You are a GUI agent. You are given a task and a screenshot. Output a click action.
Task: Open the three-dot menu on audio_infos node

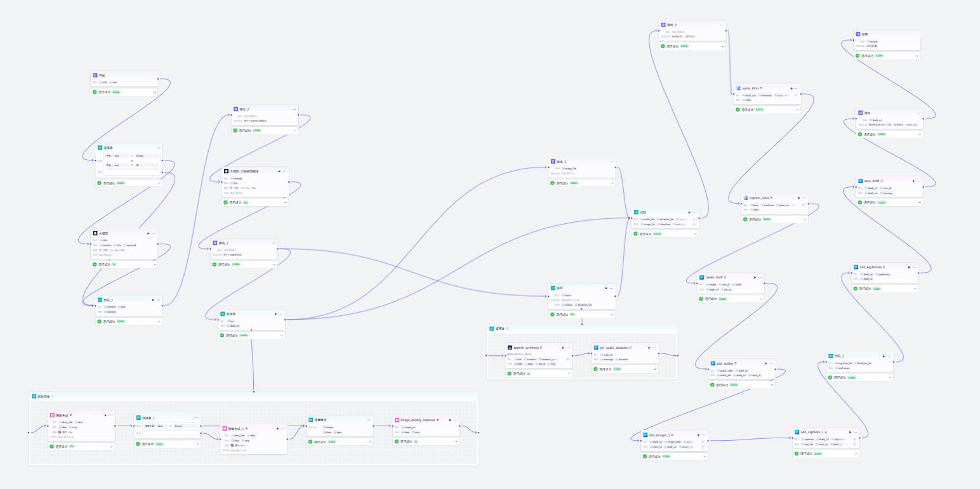tap(797, 88)
